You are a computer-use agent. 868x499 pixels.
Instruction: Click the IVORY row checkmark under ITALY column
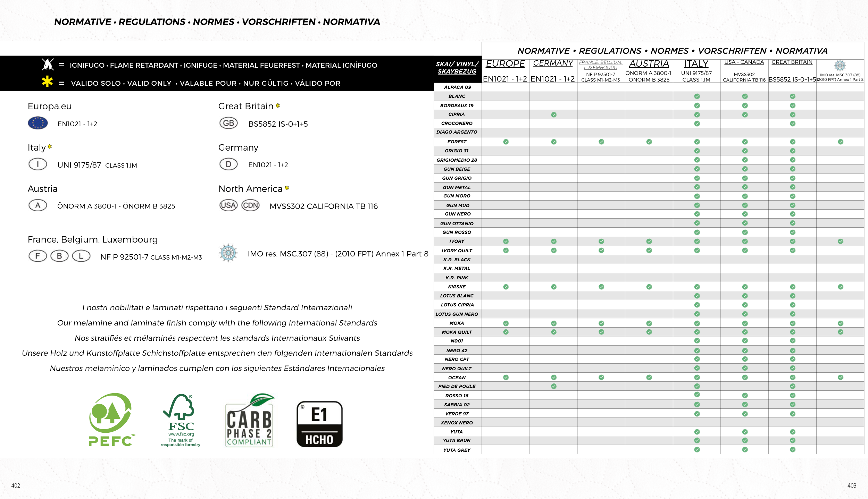click(697, 241)
